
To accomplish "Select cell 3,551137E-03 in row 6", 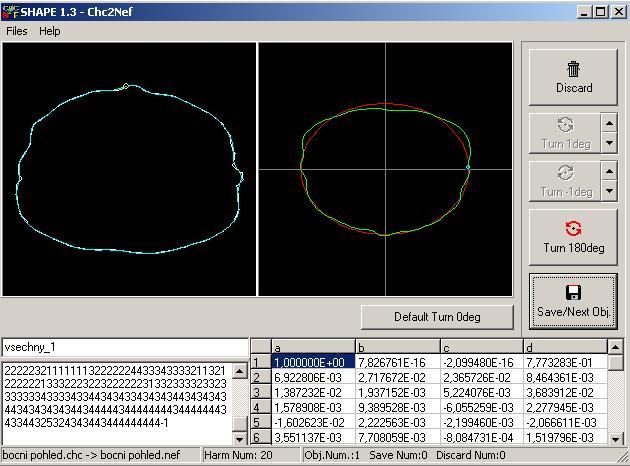I will (313, 437).
